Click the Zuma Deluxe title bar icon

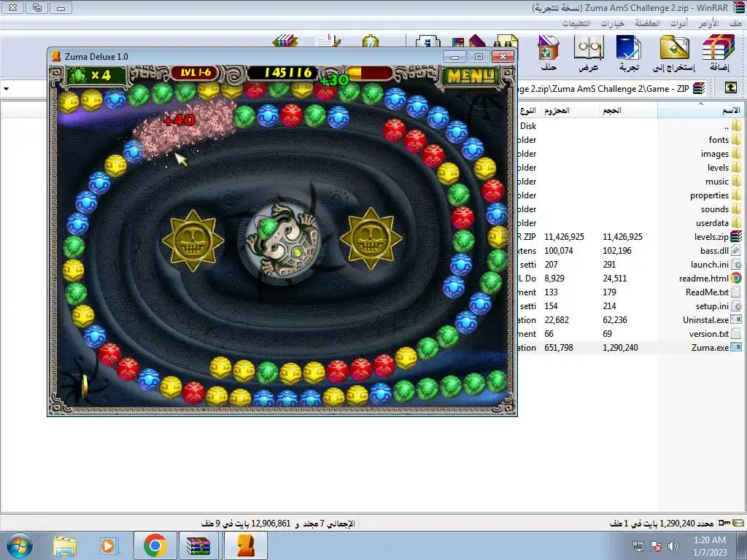click(56, 56)
